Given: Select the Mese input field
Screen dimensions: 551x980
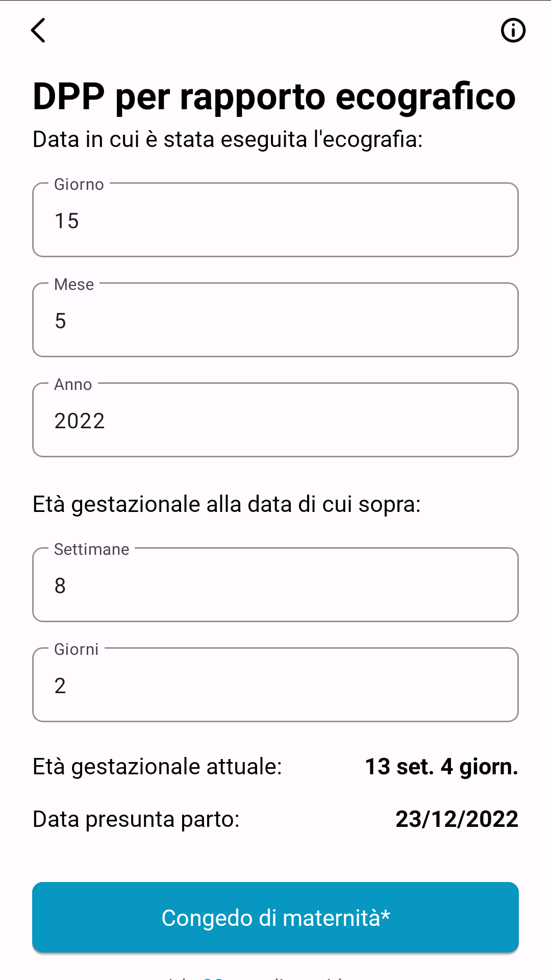Looking at the screenshot, I should (x=275, y=321).
